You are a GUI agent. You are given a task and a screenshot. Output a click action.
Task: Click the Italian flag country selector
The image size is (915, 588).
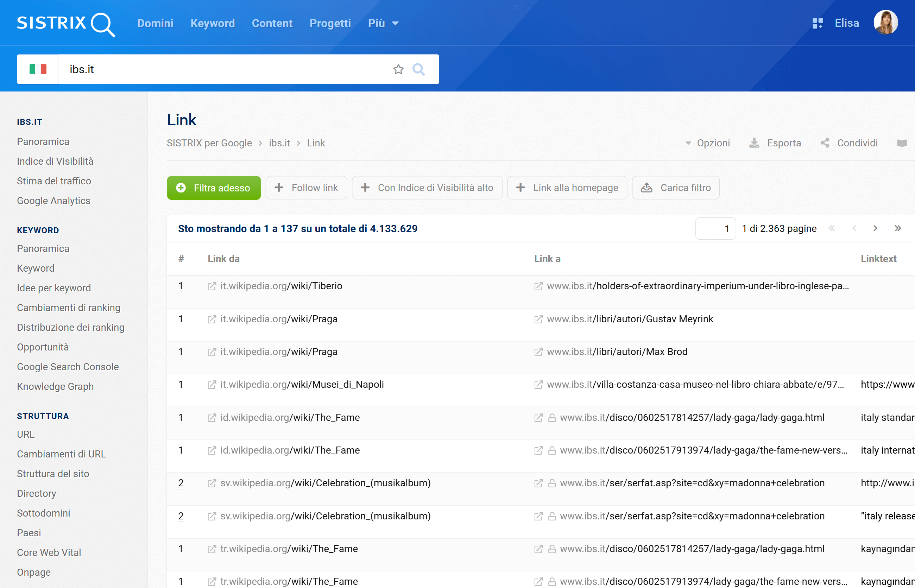pyautogui.click(x=38, y=69)
